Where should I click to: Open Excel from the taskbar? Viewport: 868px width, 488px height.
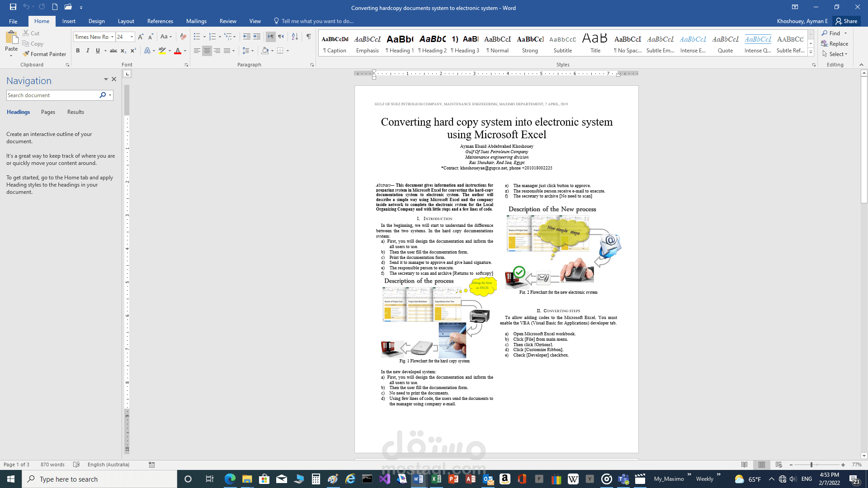coord(436,479)
